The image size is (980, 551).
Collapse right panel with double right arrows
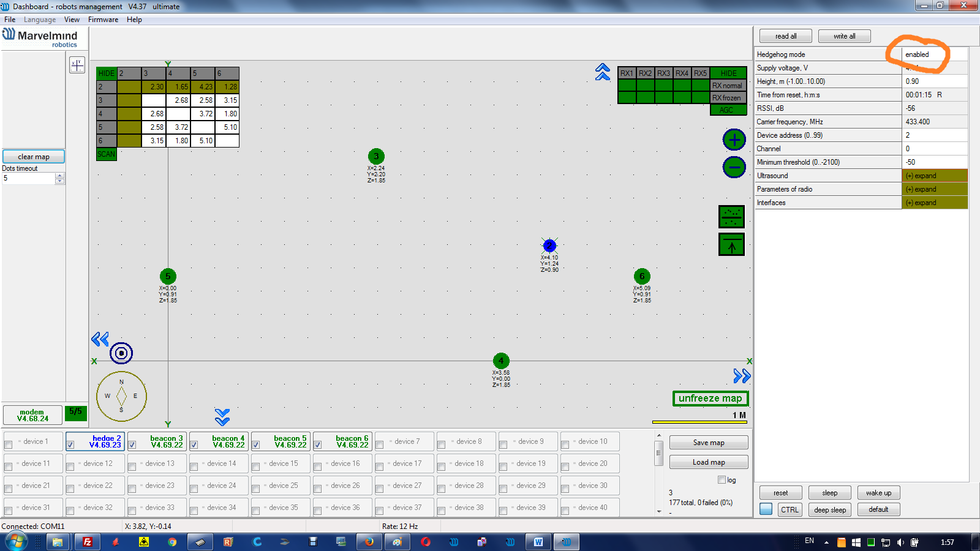click(742, 375)
